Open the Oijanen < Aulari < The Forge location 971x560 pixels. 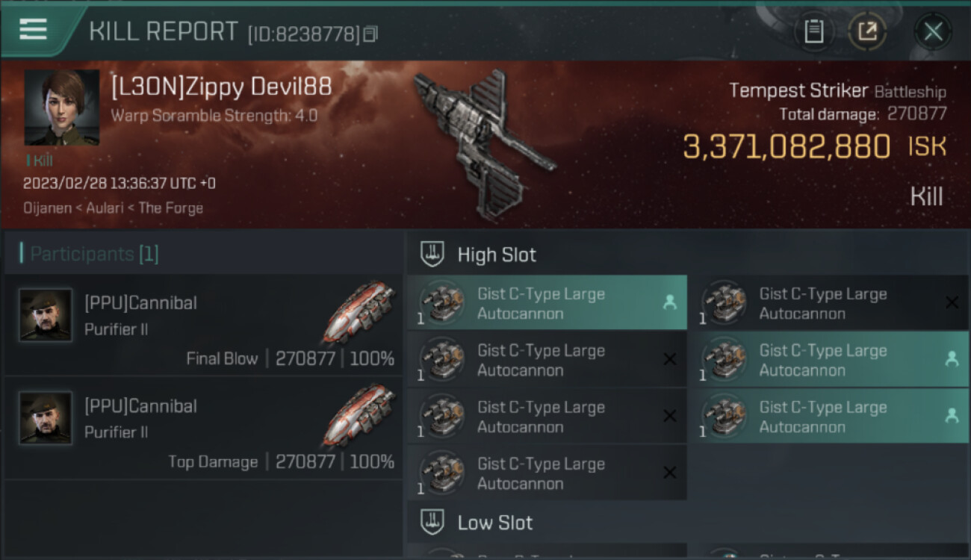113,208
